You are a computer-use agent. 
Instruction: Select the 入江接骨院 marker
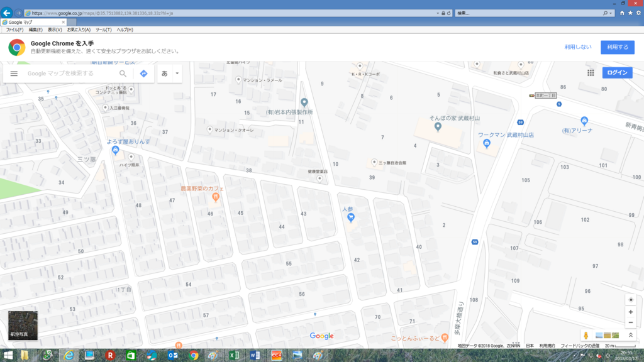pyautogui.click(x=106, y=108)
